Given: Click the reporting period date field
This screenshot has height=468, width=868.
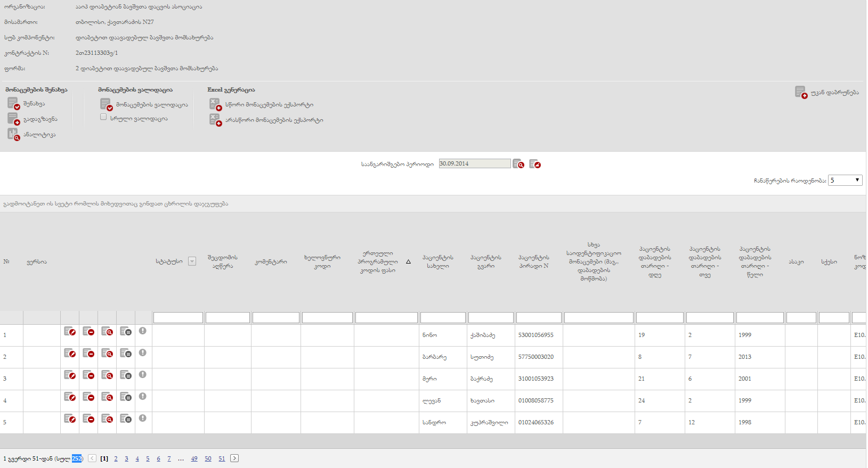Looking at the screenshot, I should pyautogui.click(x=474, y=164).
